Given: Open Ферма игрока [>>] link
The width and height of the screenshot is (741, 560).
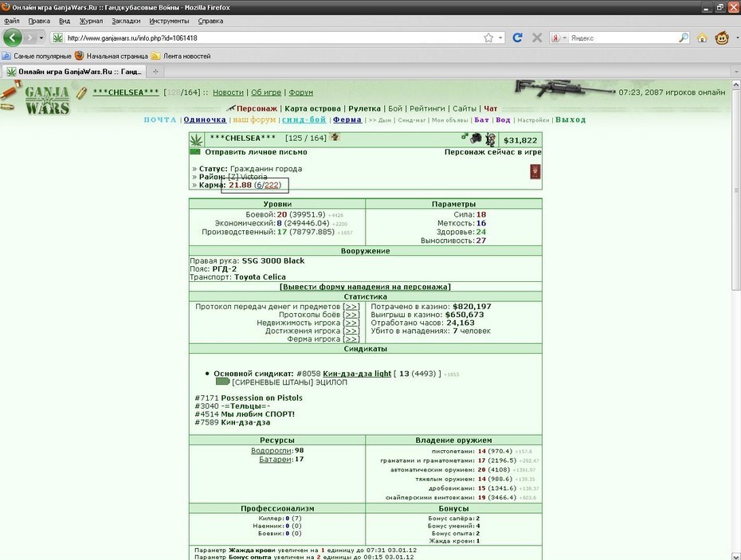Looking at the screenshot, I should coord(351,339).
